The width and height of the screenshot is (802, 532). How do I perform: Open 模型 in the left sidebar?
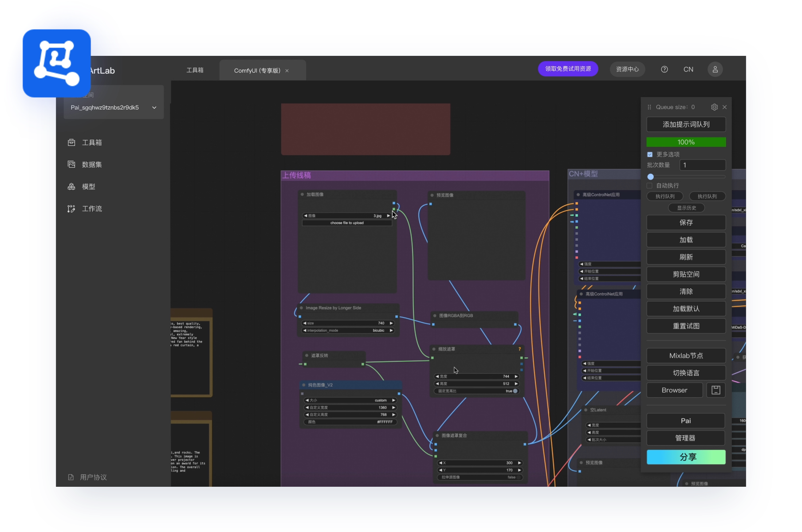pos(88,187)
